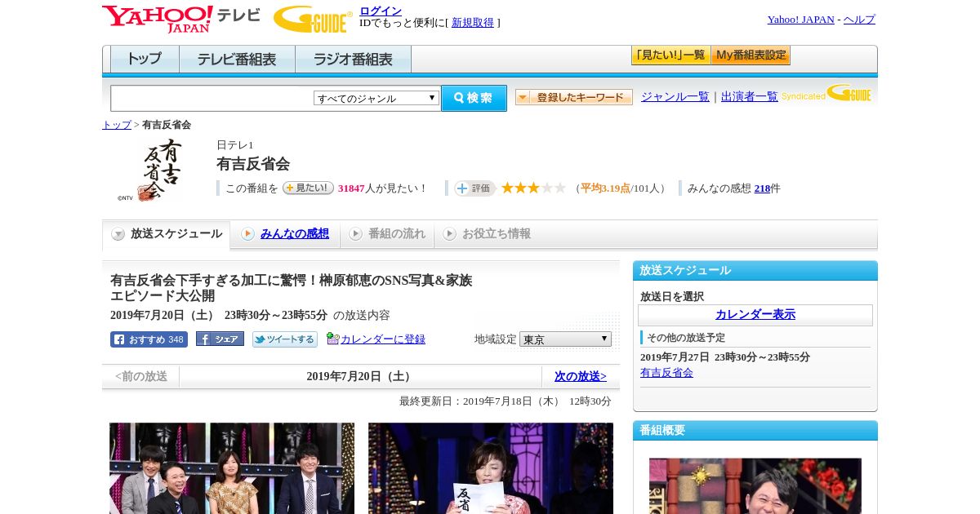Click the 有吉反省会 program logo image
This screenshot has width=980, height=514.
[x=150, y=171]
